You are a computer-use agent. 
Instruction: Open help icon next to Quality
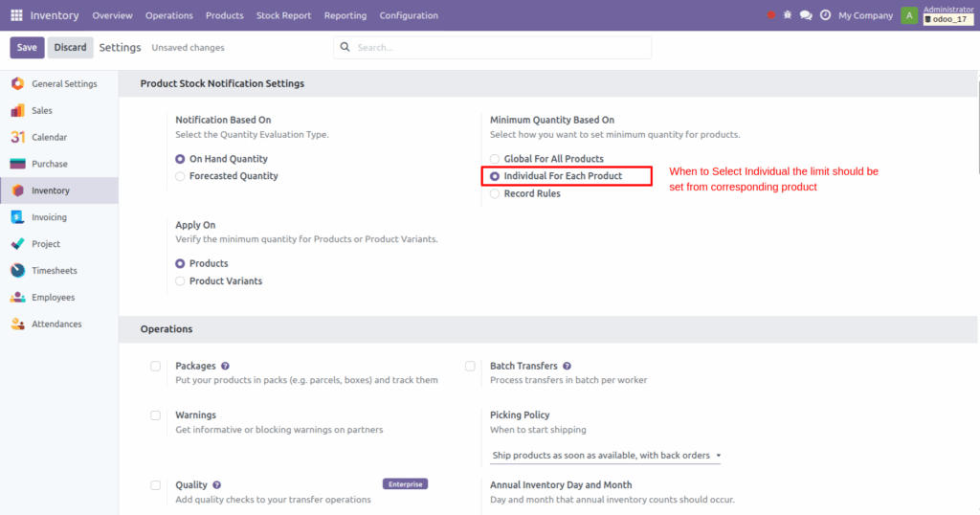point(217,485)
